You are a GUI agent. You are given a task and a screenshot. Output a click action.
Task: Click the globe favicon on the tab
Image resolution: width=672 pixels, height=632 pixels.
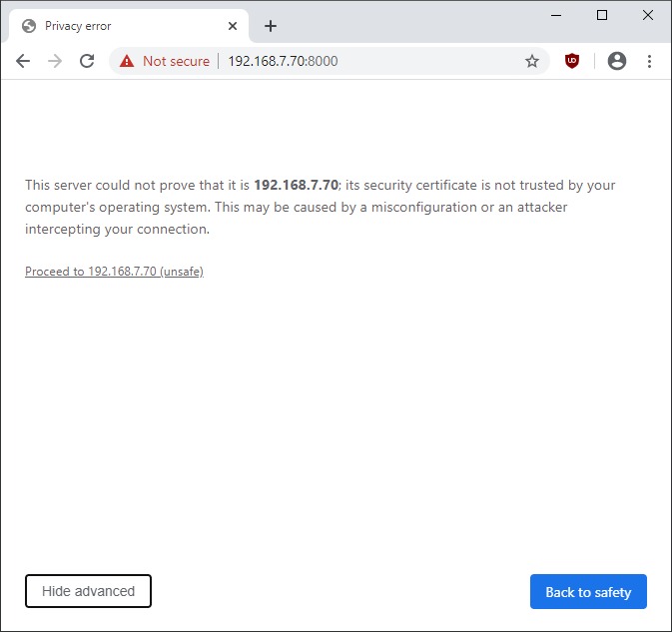[29, 26]
